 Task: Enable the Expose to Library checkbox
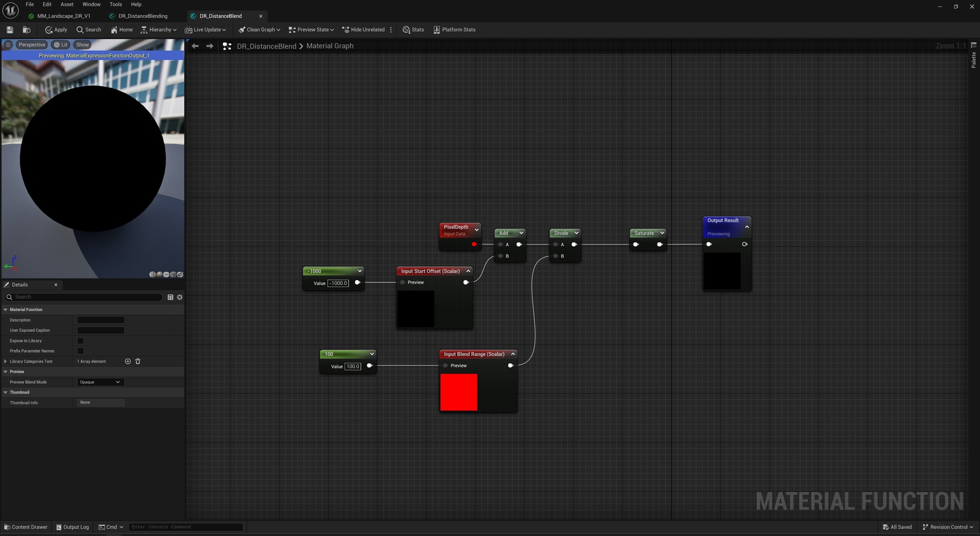[80, 340]
